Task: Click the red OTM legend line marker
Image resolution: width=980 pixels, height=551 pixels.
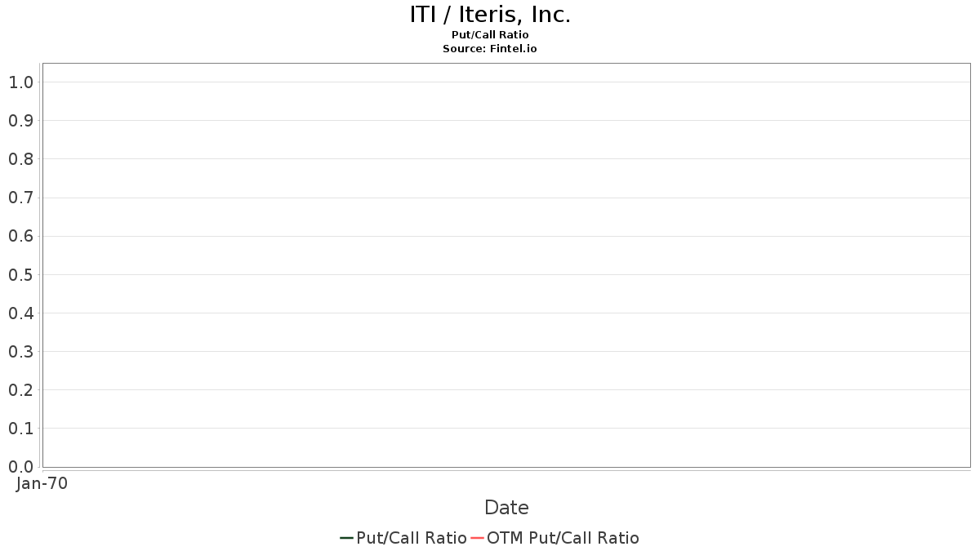Action: [478, 538]
